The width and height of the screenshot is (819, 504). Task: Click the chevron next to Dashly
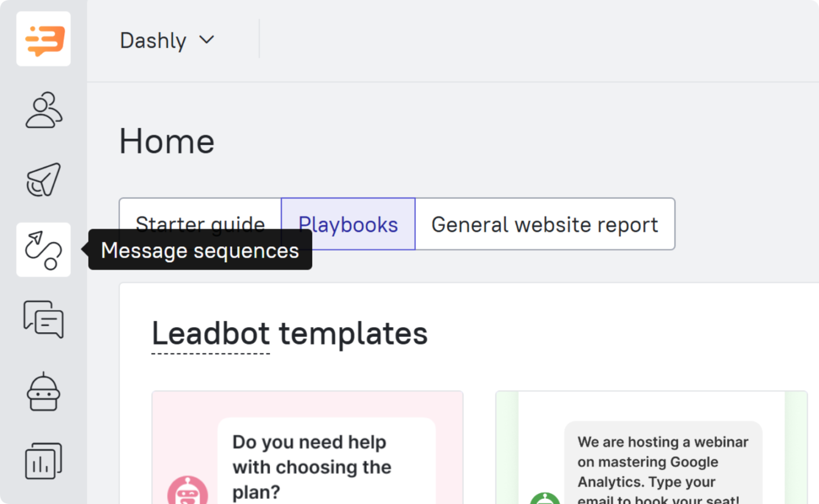coord(207,40)
